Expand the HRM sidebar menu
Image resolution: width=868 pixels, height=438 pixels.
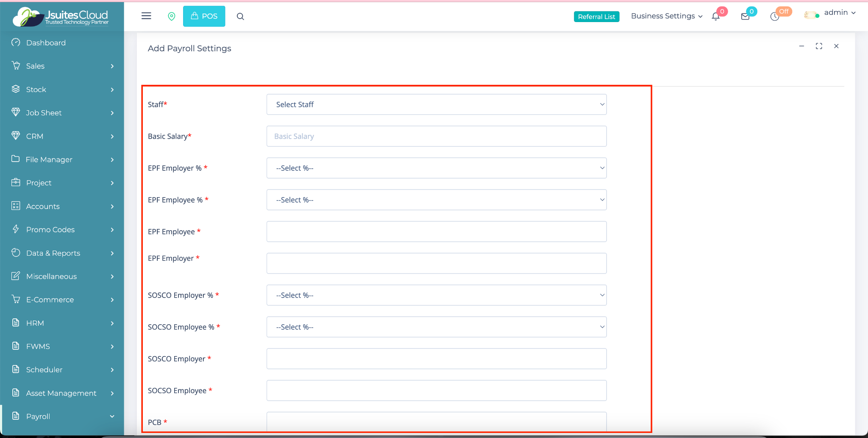tap(62, 323)
